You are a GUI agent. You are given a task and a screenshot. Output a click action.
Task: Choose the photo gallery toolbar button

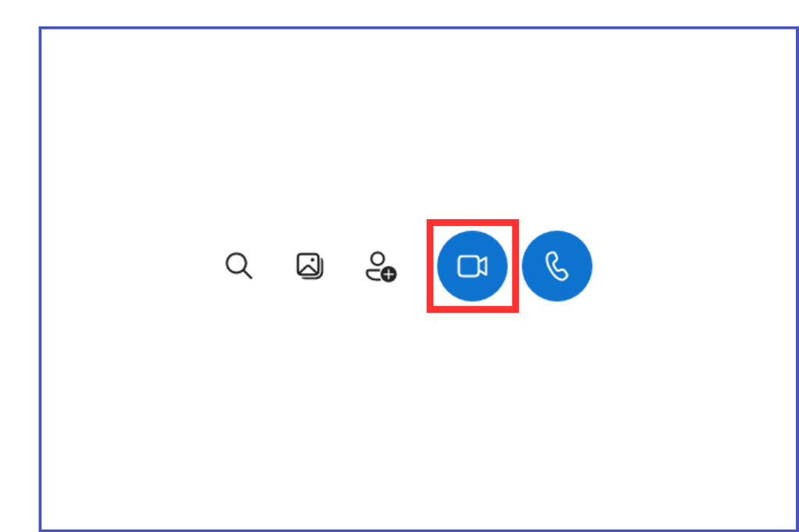point(310,266)
